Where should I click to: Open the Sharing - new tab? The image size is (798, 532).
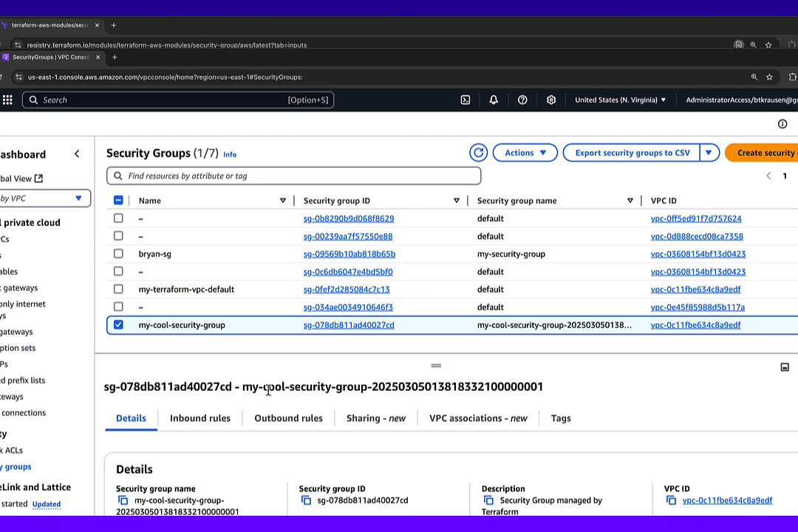pos(375,418)
